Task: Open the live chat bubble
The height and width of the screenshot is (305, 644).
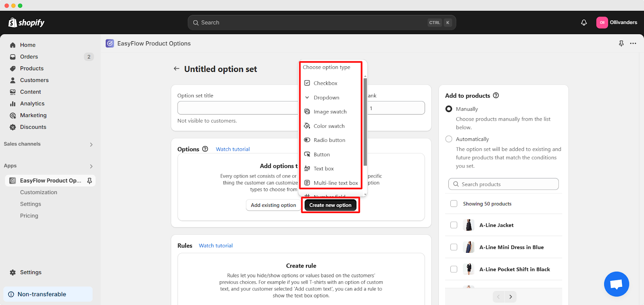Action: pos(616,284)
